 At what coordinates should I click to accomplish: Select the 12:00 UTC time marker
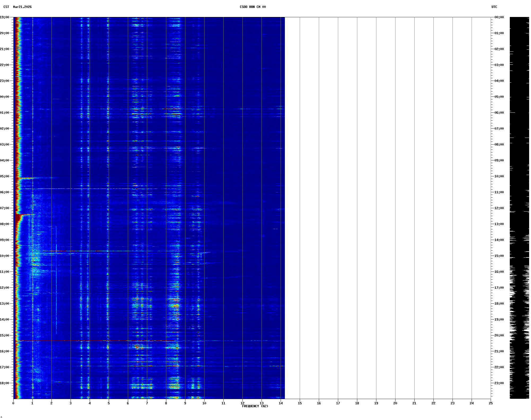(499, 208)
